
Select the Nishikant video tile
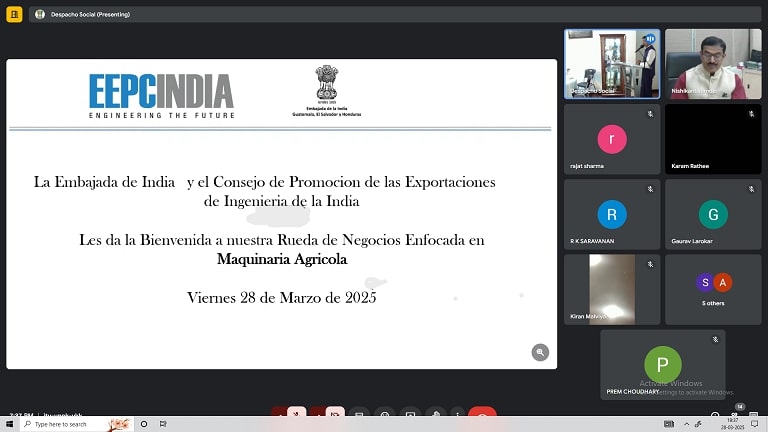point(713,64)
